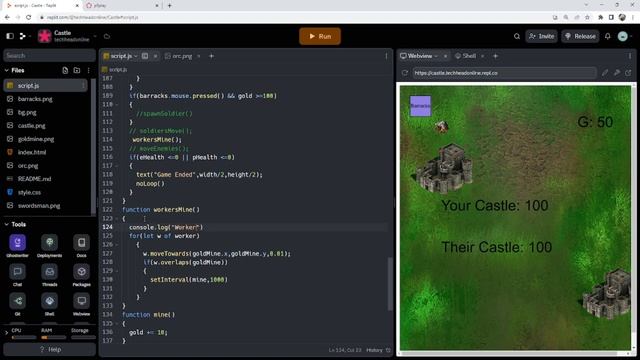
Task: Click the Storage usage bar
Action: click(83, 338)
